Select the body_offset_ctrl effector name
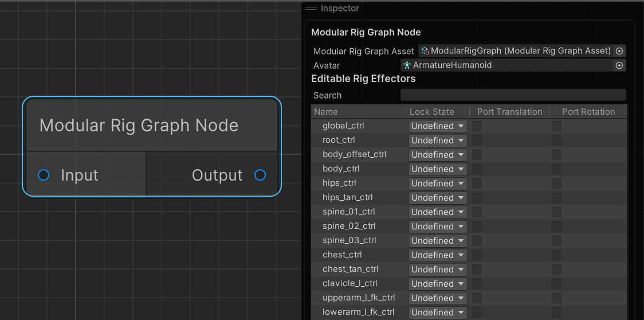Screen dimensions: 644x320 coord(355,154)
